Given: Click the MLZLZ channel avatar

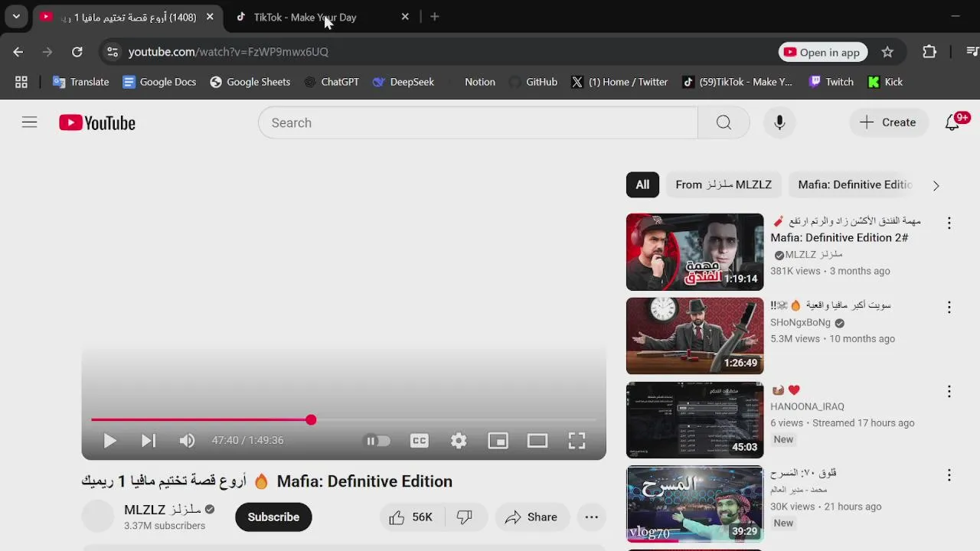Looking at the screenshot, I should click(x=98, y=517).
